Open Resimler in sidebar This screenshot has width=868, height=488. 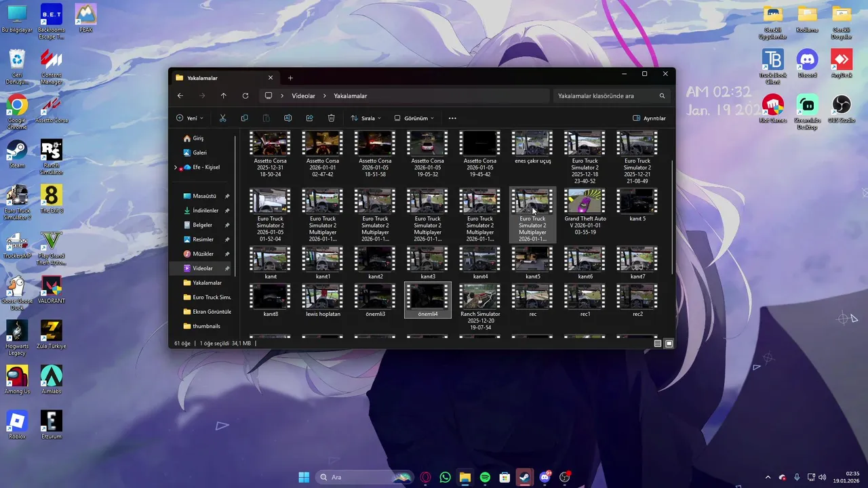pyautogui.click(x=202, y=239)
